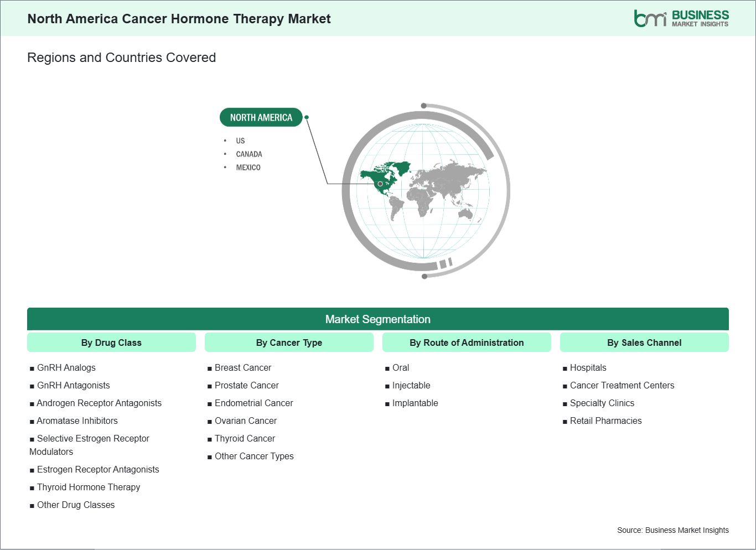Select By Route of Administration header
756x550 pixels.
(x=467, y=343)
